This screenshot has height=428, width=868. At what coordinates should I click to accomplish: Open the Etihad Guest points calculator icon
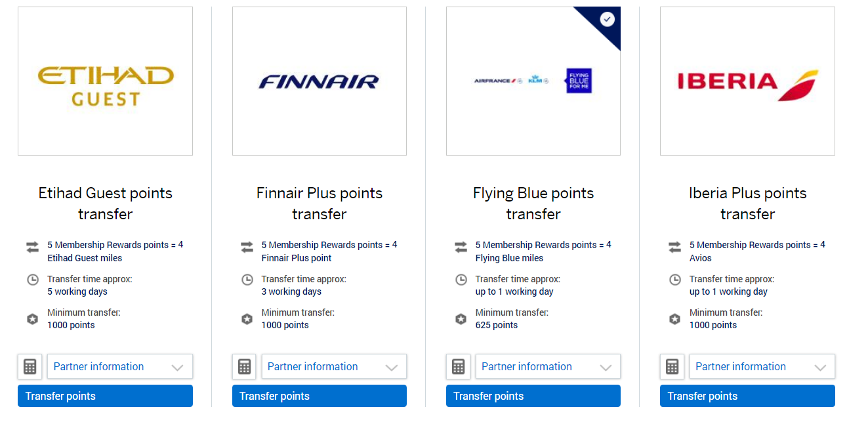(x=30, y=366)
